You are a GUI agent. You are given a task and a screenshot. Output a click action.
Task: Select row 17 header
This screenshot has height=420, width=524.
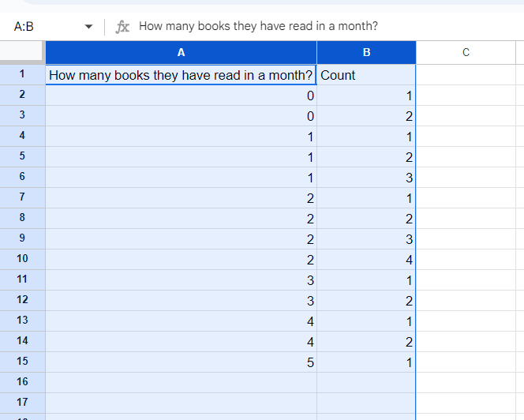coord(22,403)
